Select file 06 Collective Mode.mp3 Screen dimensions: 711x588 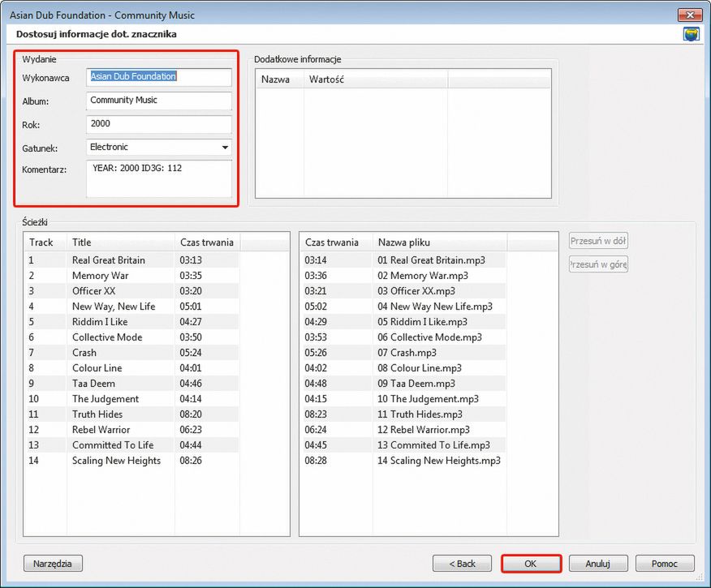point(429,337)
